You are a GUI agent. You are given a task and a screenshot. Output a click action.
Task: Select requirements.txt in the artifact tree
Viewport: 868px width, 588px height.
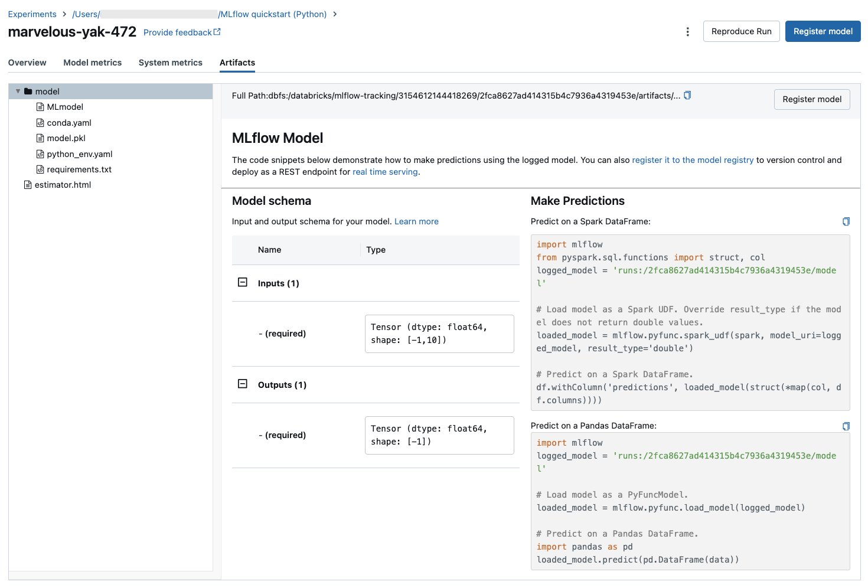[79, 169]
